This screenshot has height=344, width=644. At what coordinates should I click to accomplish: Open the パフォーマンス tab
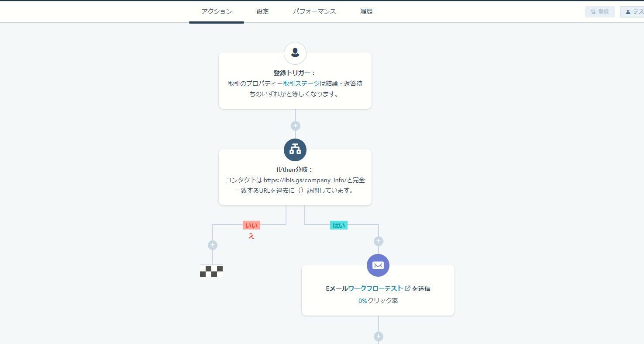pyautogui.click(x=314, y=12)
